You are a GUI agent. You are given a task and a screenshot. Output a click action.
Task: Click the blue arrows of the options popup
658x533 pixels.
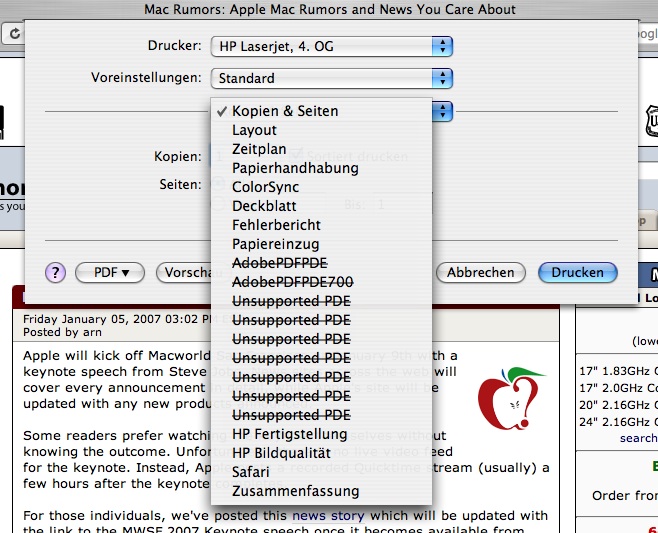pos(442,112)
